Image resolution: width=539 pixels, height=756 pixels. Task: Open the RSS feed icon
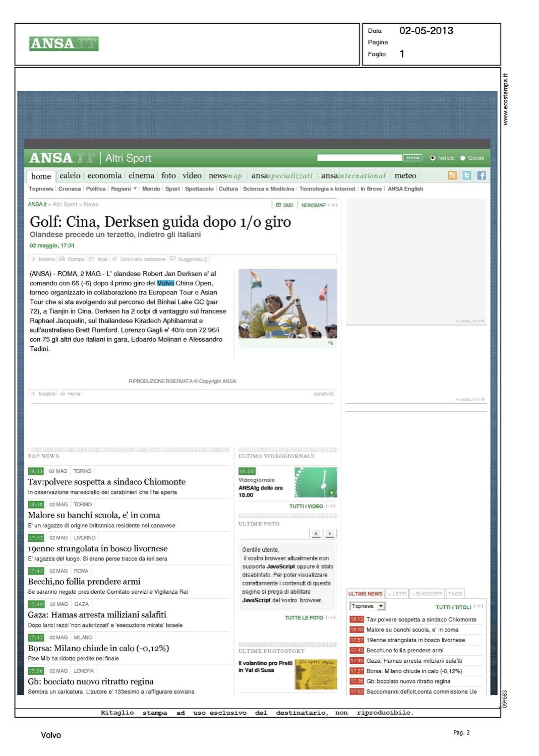point(452,175)
